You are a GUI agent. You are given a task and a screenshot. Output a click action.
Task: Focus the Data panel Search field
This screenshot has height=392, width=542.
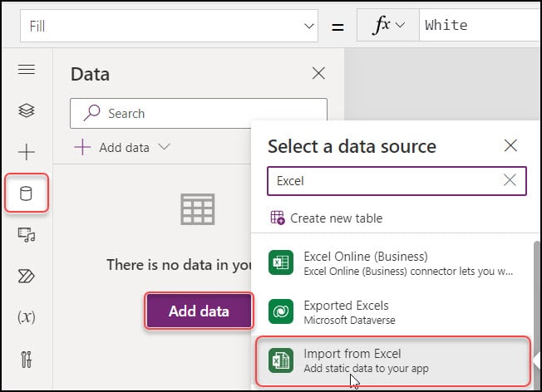[x=199, y=113]
